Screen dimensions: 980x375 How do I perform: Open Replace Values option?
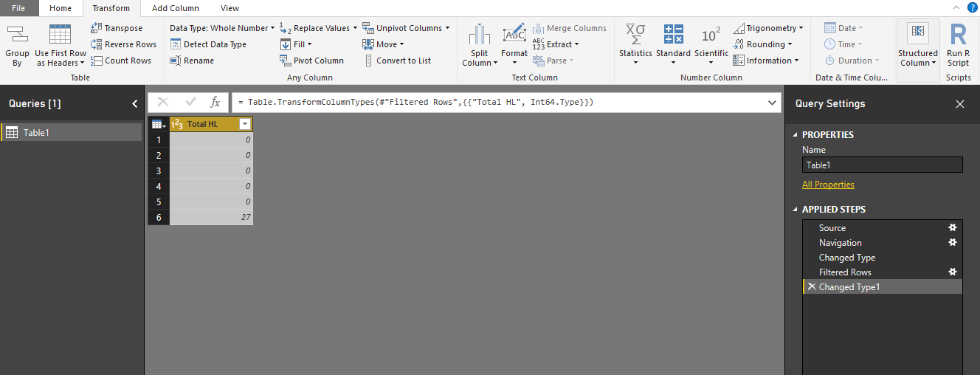click(318, 28)
